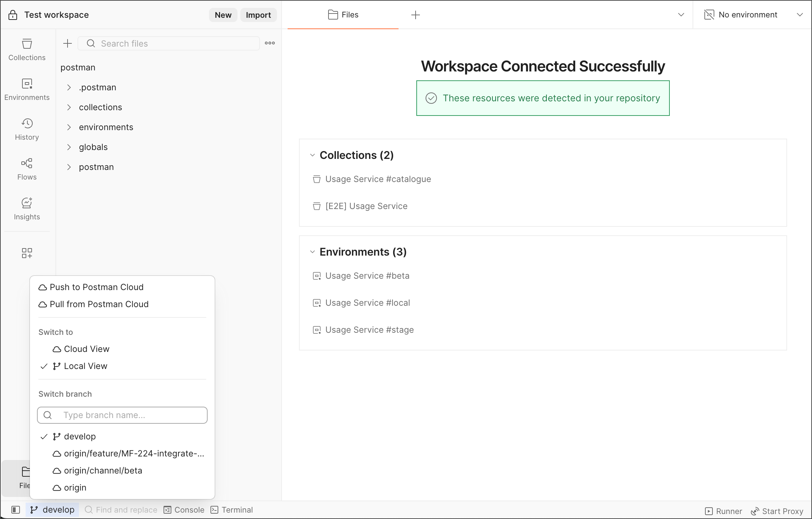This screenshot has height=519, width=812.
Task: Choose Pull from Postman Cloud
Action: (x=99, y=304)
